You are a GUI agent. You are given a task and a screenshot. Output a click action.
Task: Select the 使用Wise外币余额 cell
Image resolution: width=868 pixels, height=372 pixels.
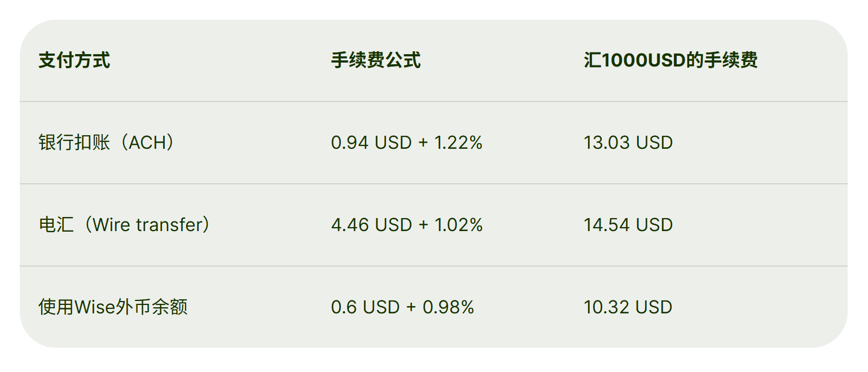click(113, 307)
